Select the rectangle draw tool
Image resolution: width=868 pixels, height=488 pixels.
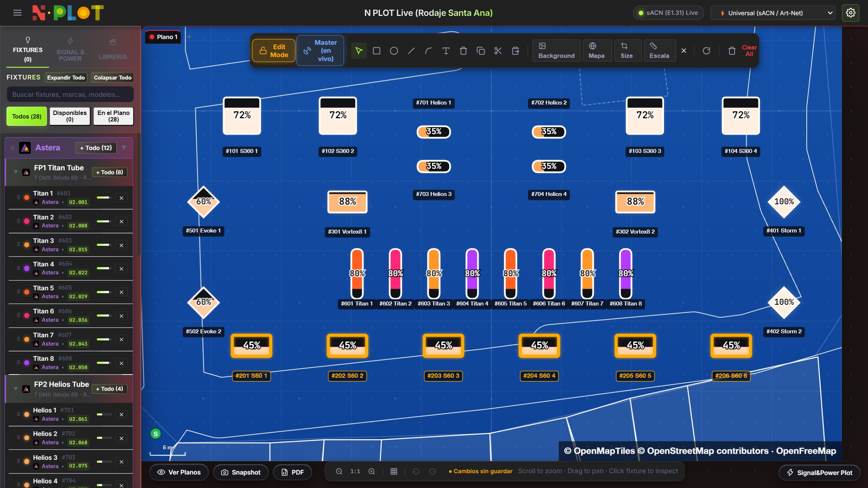click(x=376, y=51)
